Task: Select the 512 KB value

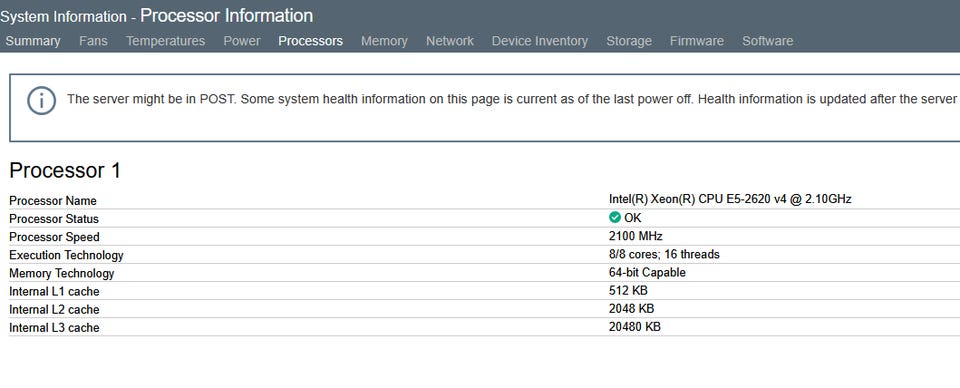Action: click(x=628, y=290)
